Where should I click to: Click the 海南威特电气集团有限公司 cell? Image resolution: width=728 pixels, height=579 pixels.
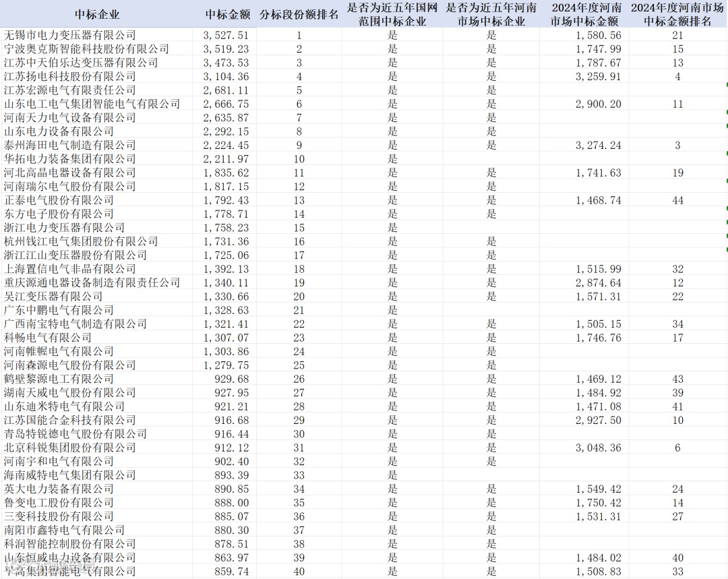click(x=69, y=475)
